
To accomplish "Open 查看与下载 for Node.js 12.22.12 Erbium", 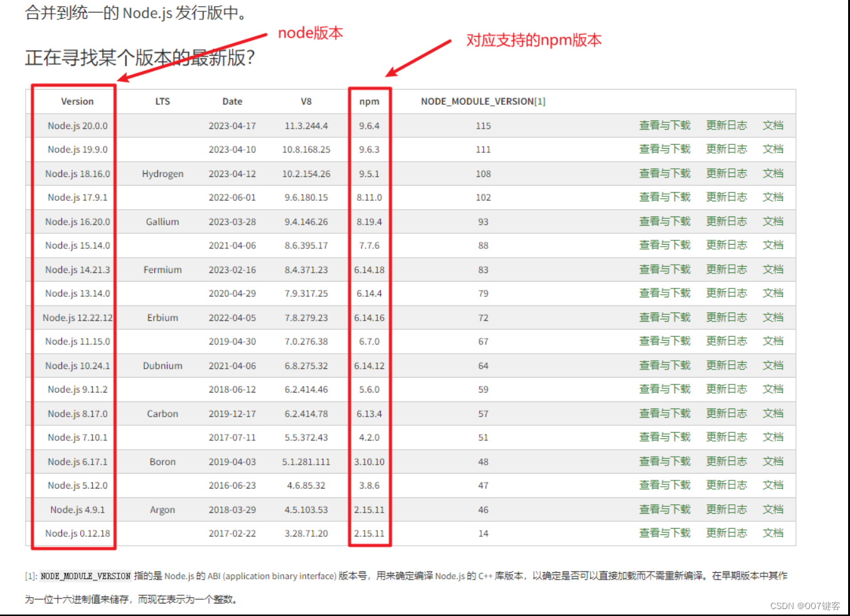I will (x=664, y=317).
